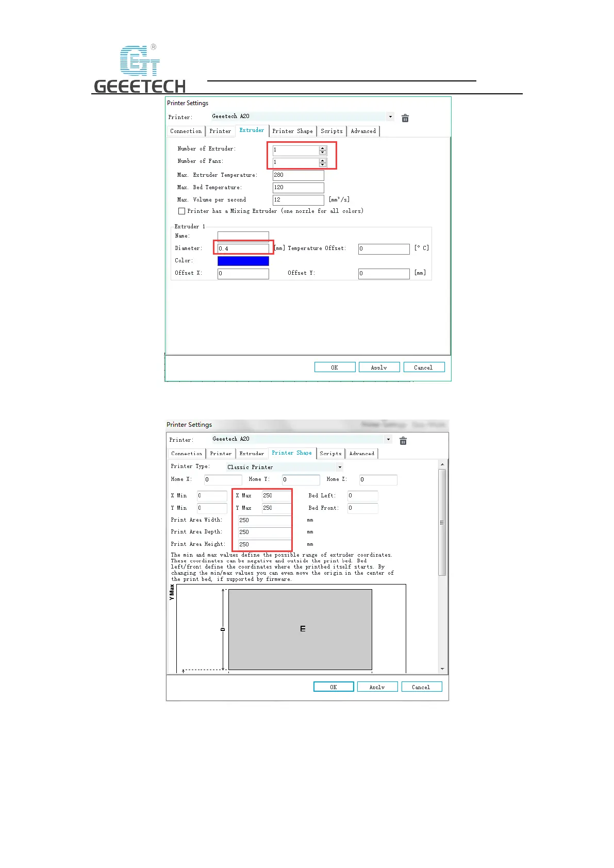Open Extruder tab in lower dialog
The width and height of the screenshot is (614, 868).
(x=252, y=454)
